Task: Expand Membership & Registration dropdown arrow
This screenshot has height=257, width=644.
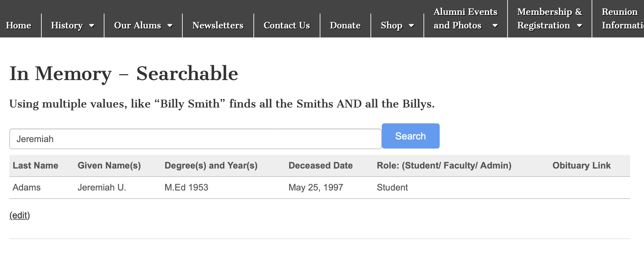Action: pyautogui.click(x=580, y=26)
